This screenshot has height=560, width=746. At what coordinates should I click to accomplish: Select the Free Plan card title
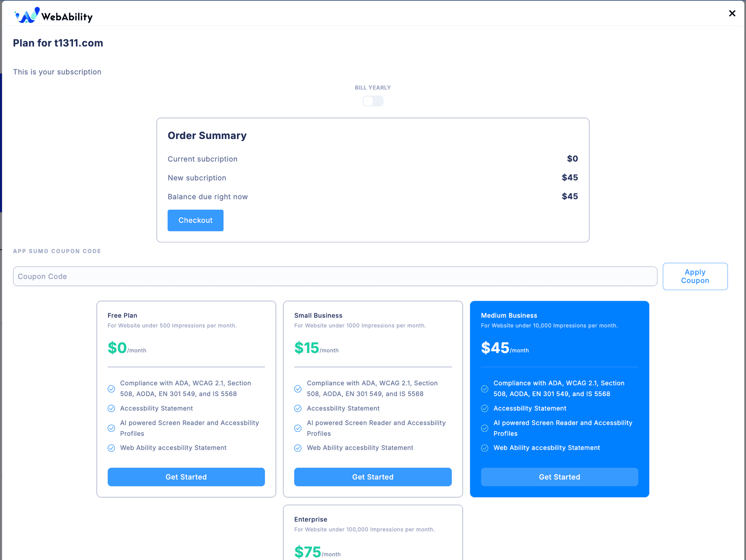[x=122, y=315]
